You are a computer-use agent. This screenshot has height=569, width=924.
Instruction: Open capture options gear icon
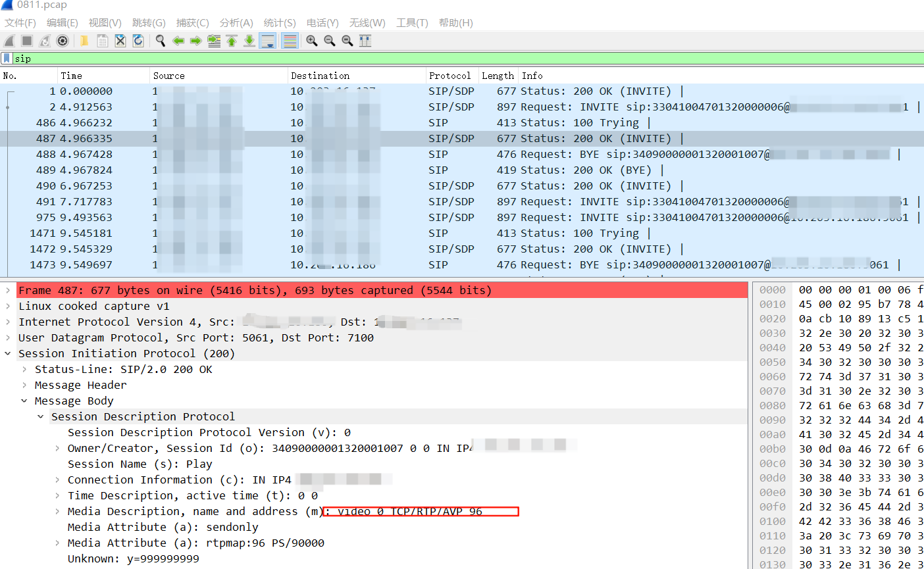click(x=63, y=41)
